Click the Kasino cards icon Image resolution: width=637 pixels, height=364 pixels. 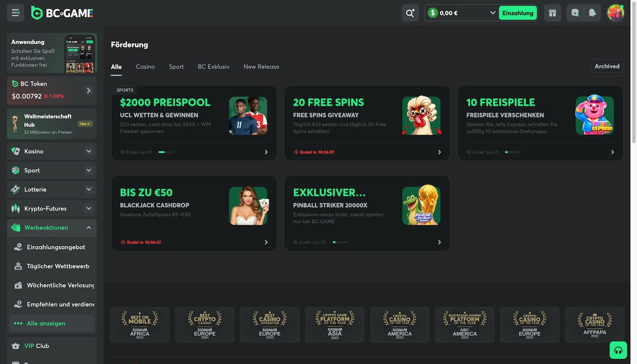click(16, 151)
